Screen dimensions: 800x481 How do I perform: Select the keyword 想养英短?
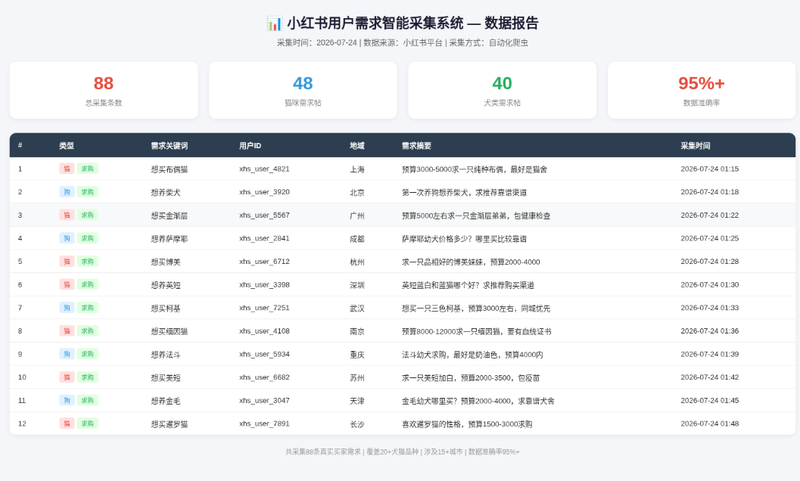pos(165,285)
